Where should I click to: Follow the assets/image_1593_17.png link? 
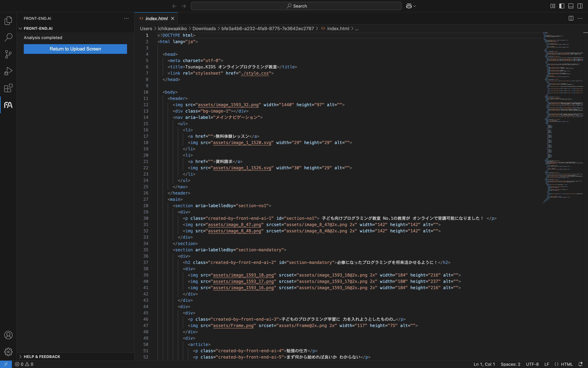click(243, 281)
